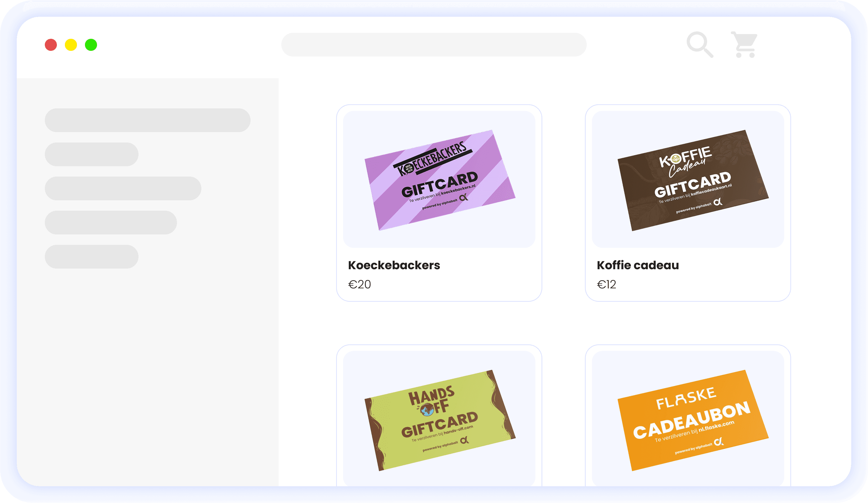The height and width of the screenshot is (503, 868).
Task: Open the Flaske orange cadeaubon image
Action: pyautogui.click(x=693, y=420)
